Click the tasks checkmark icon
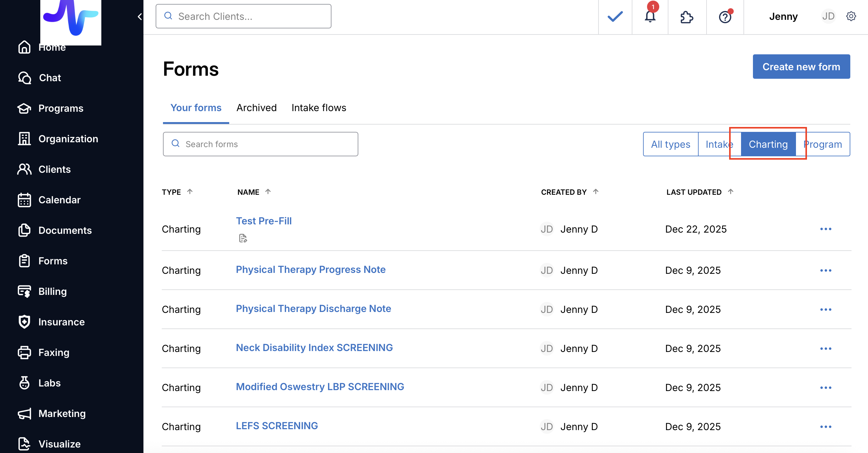The height and width of the screenshot is (453, 868). click(615, 16)
